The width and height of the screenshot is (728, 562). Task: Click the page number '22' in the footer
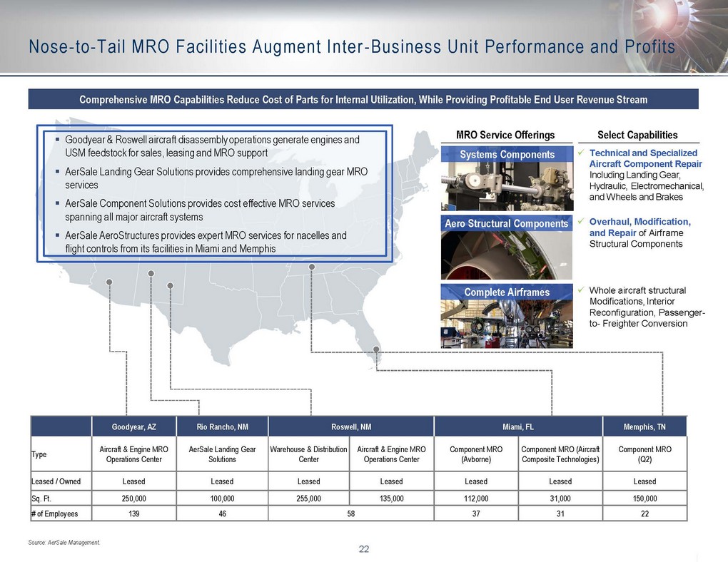(363, 549)
